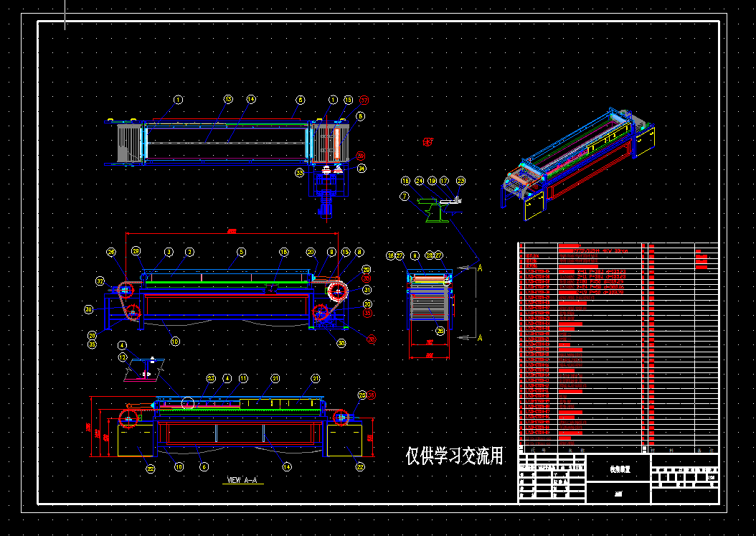Click the 代号 column header in parts list
The image size is (756, 536).
(539, 450)
